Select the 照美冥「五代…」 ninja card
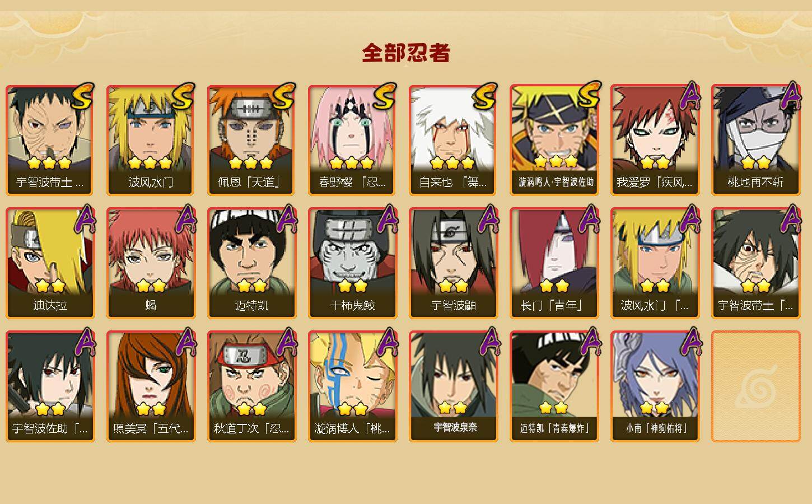The height and width of the screenshot is (504, 812). click(x=151, y=386)
